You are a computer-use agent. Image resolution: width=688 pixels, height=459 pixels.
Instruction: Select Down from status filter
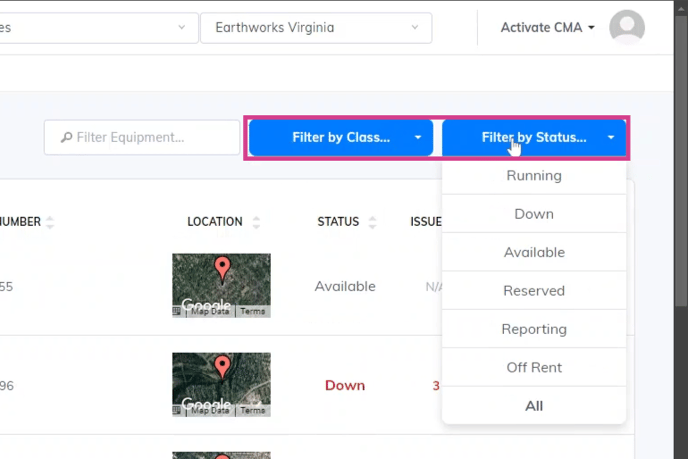coord(534,214)
